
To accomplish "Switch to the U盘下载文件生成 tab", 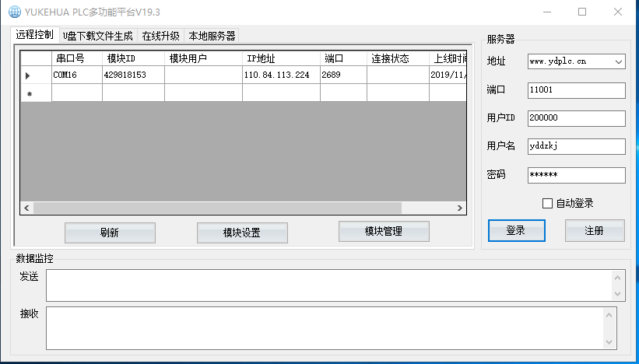I will pyautogui.click(x=98, y=36).
